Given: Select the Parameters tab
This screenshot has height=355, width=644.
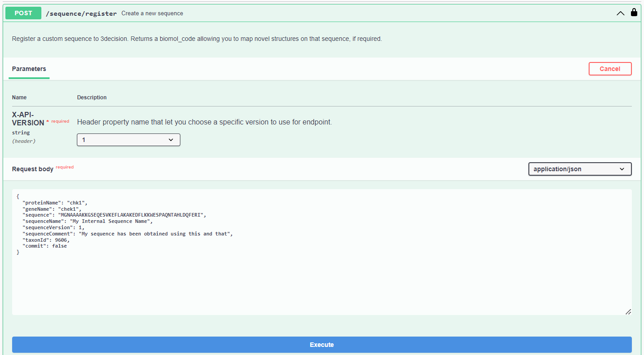Looking at the screenshot, I should pos(29,69).
